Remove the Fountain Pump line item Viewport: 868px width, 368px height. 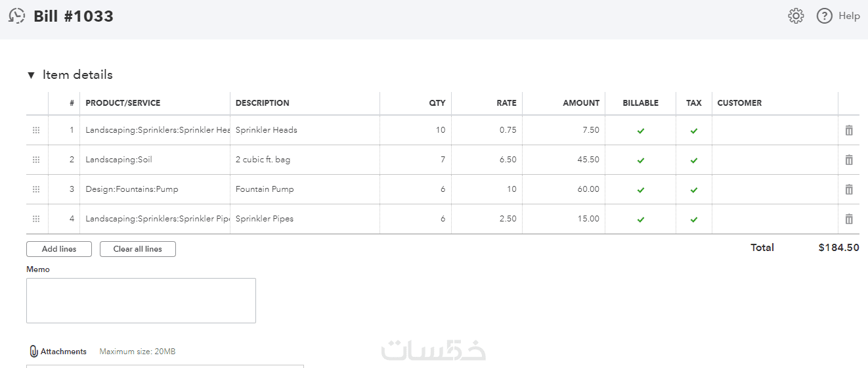coord(849,189)
